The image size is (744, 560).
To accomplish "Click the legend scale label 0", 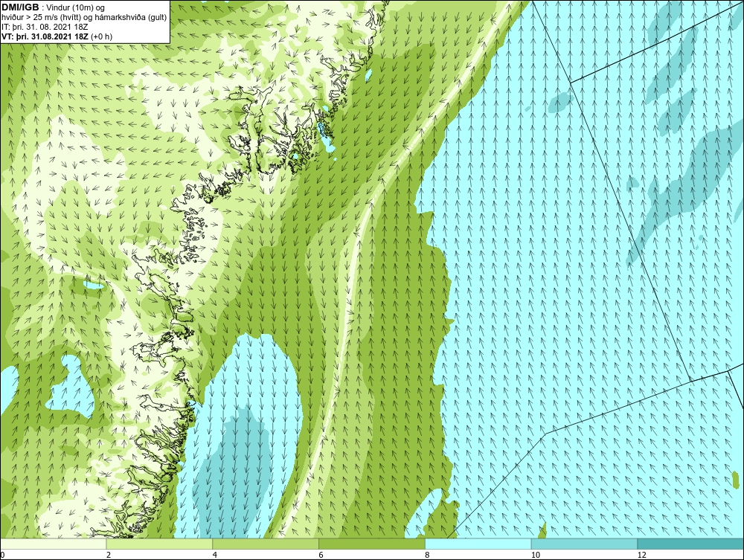I will coord(2,555).
